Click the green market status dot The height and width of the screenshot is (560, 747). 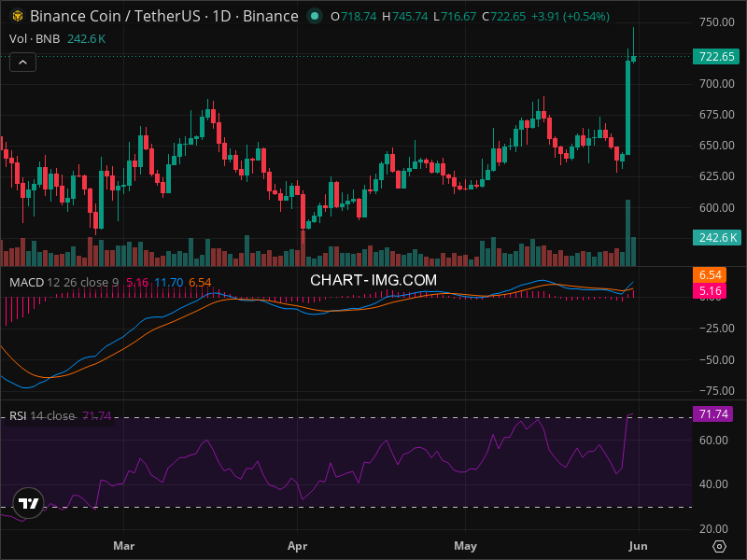(x=314, y=16)
